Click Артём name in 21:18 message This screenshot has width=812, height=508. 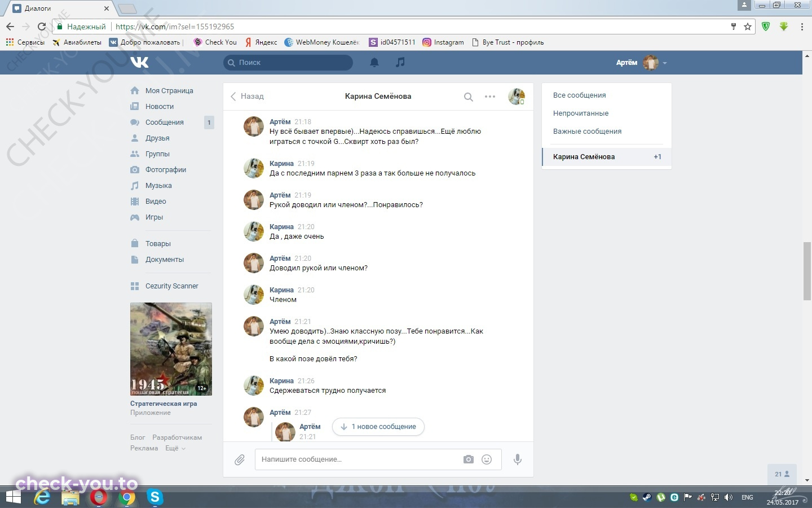pos(280,122)
